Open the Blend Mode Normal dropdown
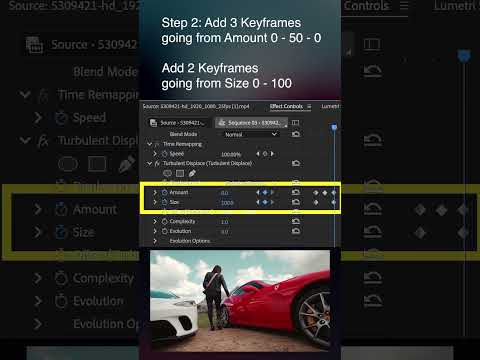 [x=251, y=134]
